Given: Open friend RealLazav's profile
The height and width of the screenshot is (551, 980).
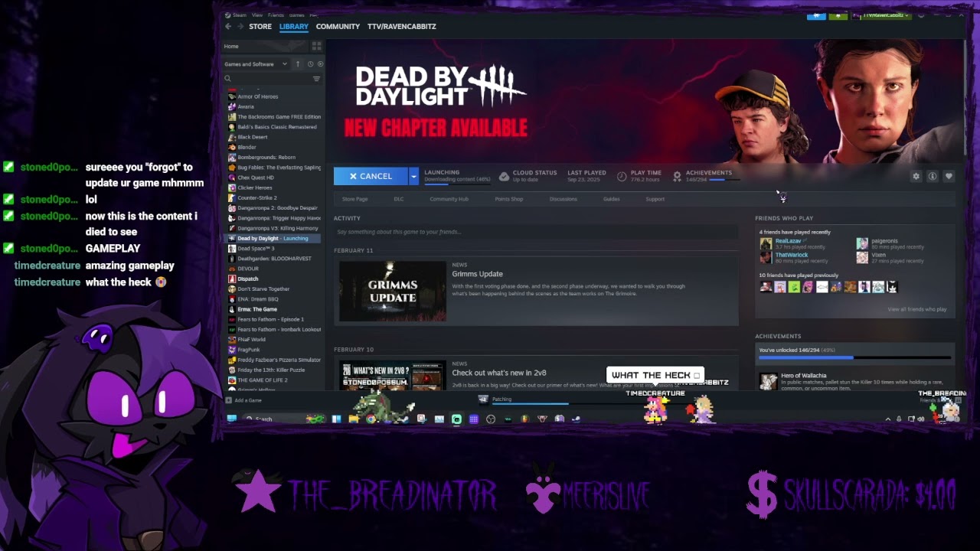Looking at the screenshot, I should (x=789, y=241).
